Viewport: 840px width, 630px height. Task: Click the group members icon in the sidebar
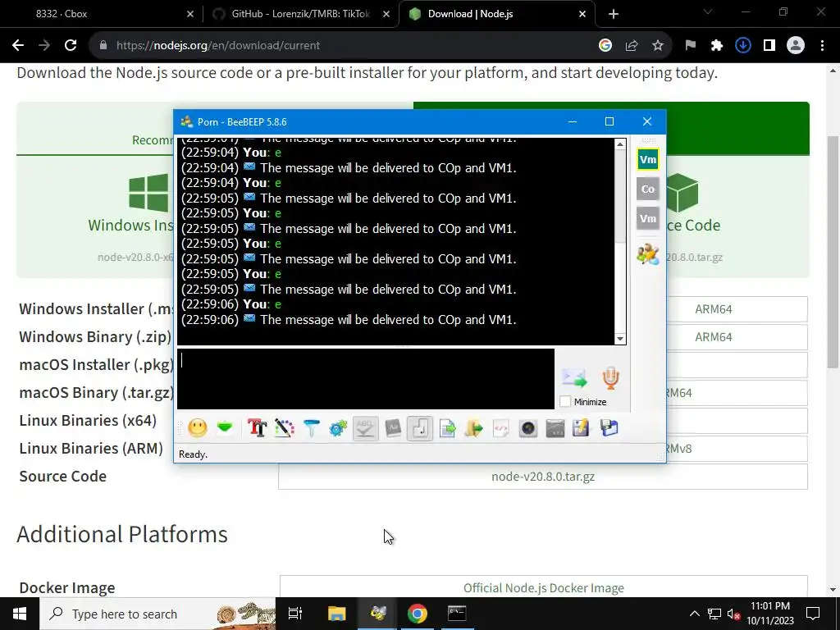coord(648,254)
